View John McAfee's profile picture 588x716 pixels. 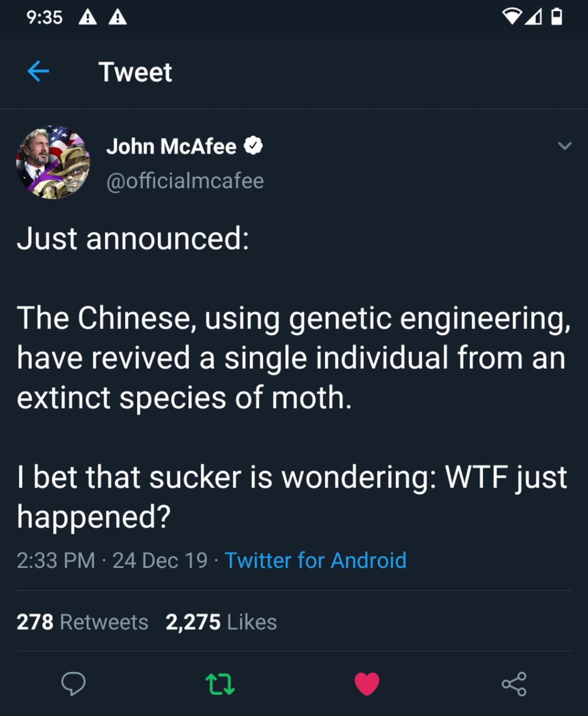coord(53,162)
